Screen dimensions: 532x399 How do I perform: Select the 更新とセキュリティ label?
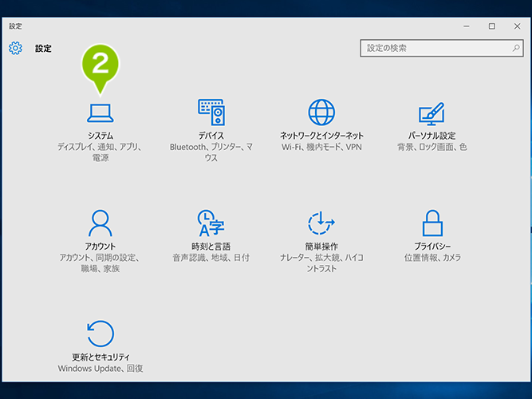click(x=100, y=357)
